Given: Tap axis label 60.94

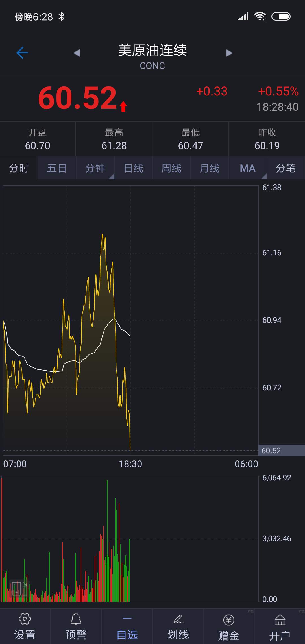Looking at the screenshot, I should [x=272, y=320].
